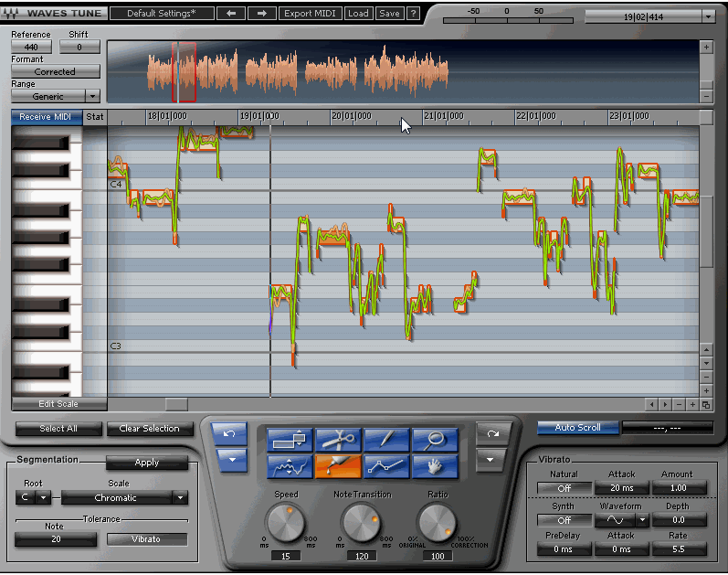Select the Pencil drawing tool
This screenshot has height=575, width=728.
(x=386, y=440)
